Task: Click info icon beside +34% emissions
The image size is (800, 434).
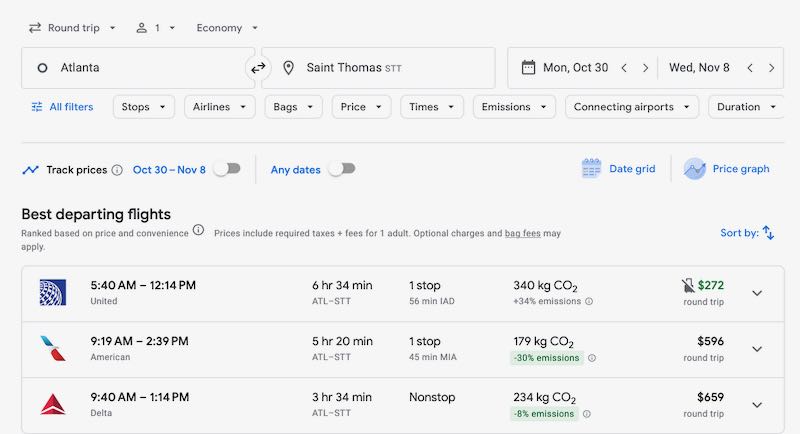Action: click(x=588, y=301)
